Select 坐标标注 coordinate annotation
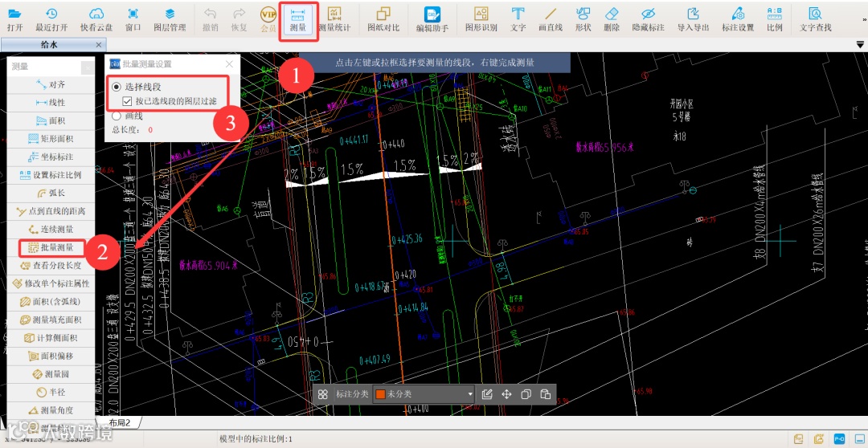The width and height of the screenshot is (868, 448). (x=51, y=157)
